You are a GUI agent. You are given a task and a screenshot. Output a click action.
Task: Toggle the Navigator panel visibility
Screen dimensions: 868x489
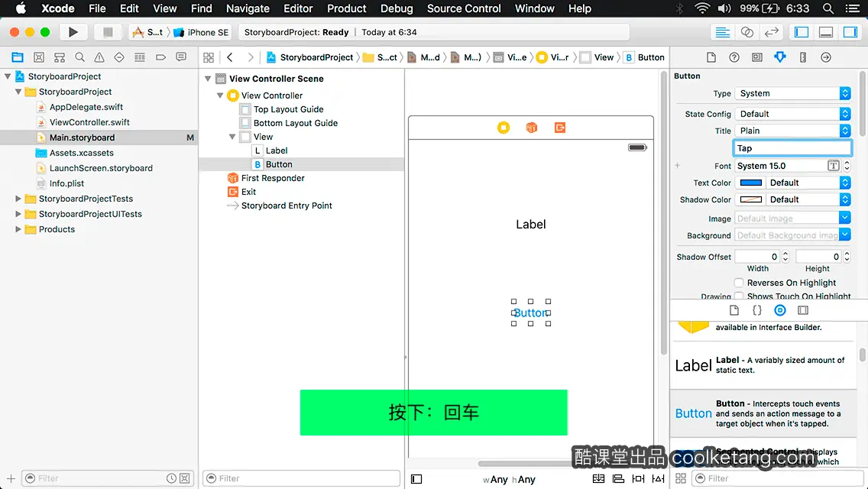click(802, 32)
